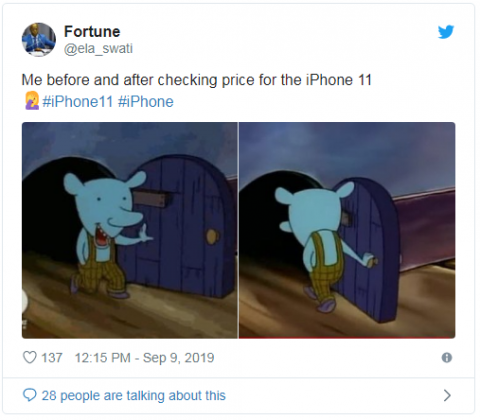
Task: Like the tweet with heart icon
Action: (x=29, y=358)
